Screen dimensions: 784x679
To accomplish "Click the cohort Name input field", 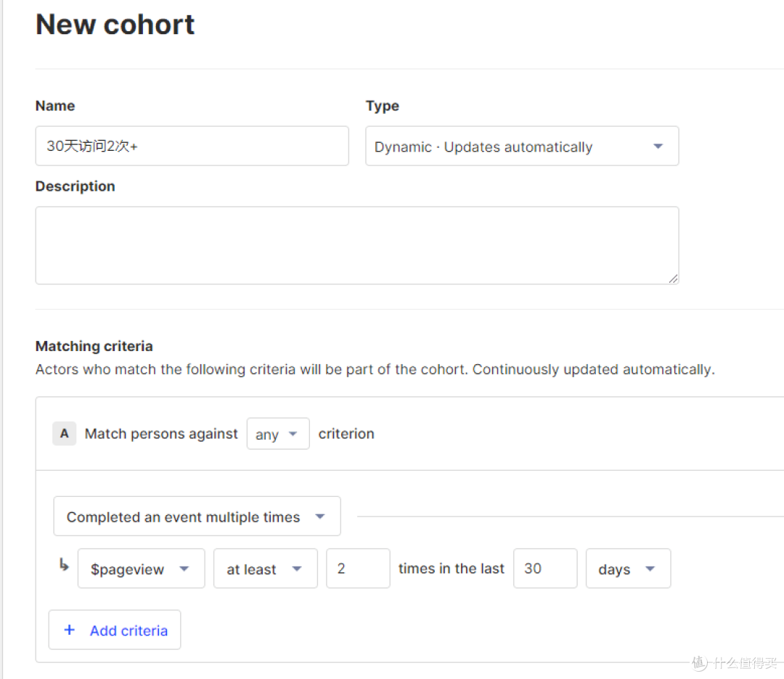I will click(x=192, y=147).
